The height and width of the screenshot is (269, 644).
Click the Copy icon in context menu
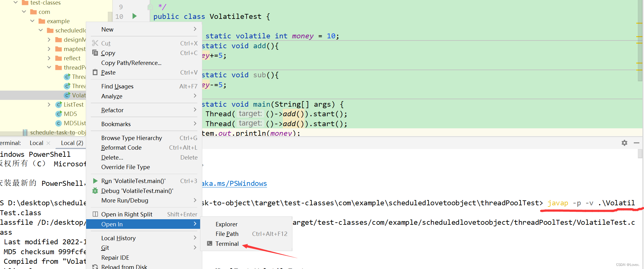95,53
